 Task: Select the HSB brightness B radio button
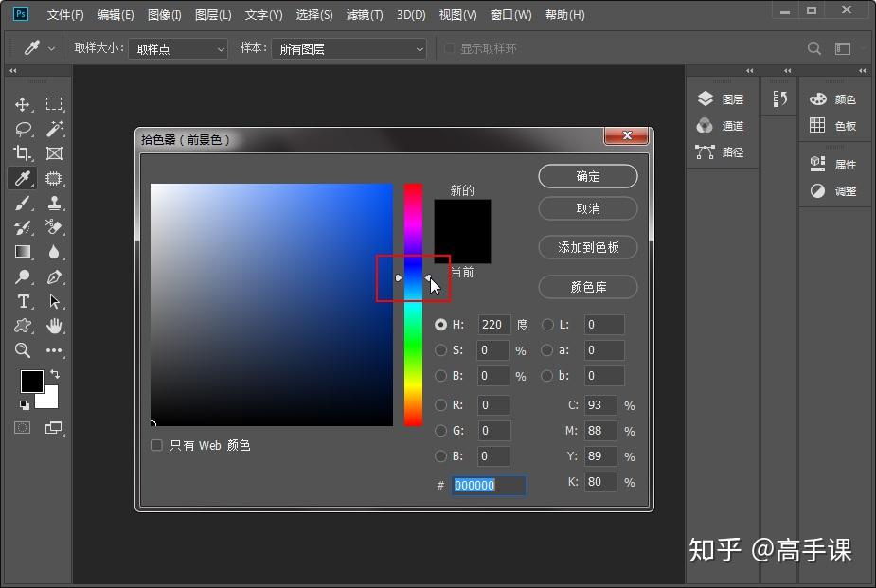440,376
